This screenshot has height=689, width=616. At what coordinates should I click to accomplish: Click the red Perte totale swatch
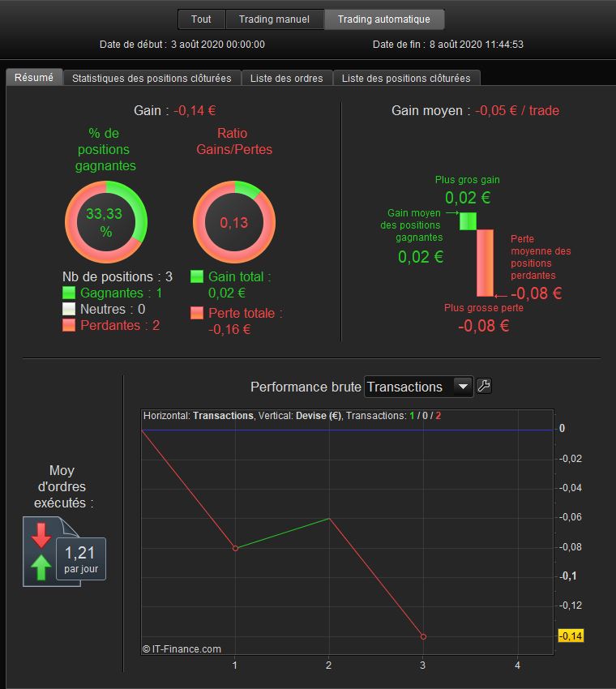pyautogui.click(x=197, y=313)
